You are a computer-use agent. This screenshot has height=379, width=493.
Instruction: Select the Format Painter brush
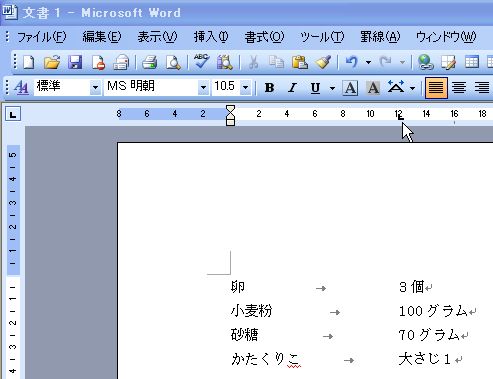pos(323,62)
